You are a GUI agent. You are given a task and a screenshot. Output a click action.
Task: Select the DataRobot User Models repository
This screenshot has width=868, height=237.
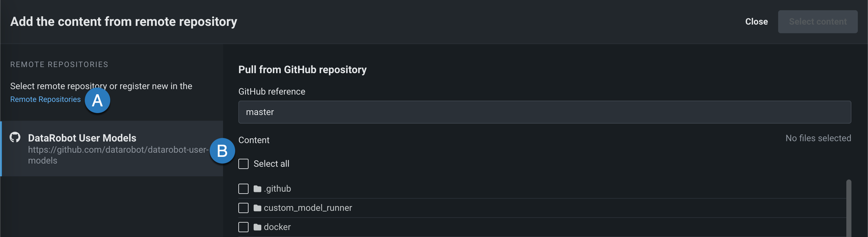(82, 138)
